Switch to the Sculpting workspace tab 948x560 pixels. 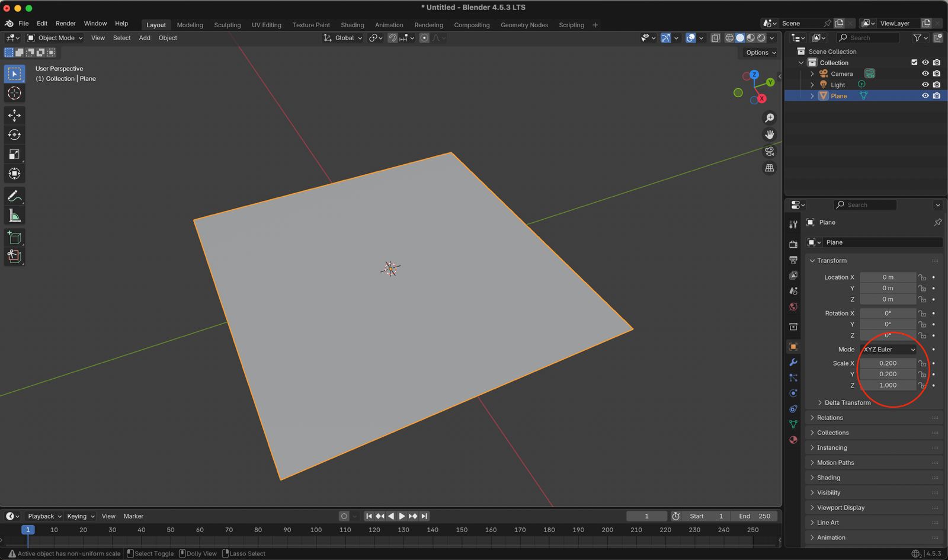[x=227, y=25]
